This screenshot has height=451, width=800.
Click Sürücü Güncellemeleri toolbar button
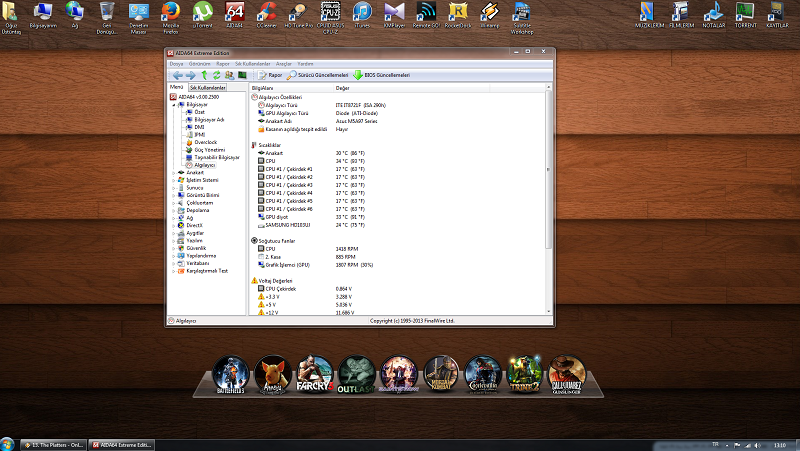318,75
